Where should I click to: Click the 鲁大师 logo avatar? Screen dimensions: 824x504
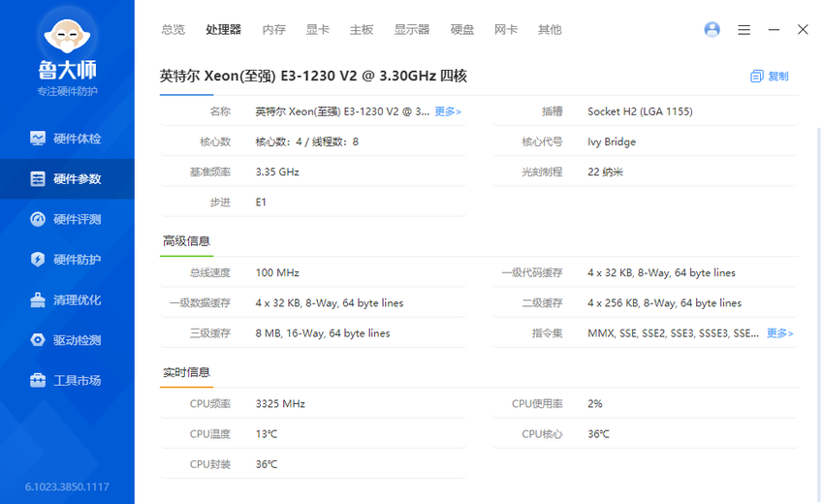67,35
